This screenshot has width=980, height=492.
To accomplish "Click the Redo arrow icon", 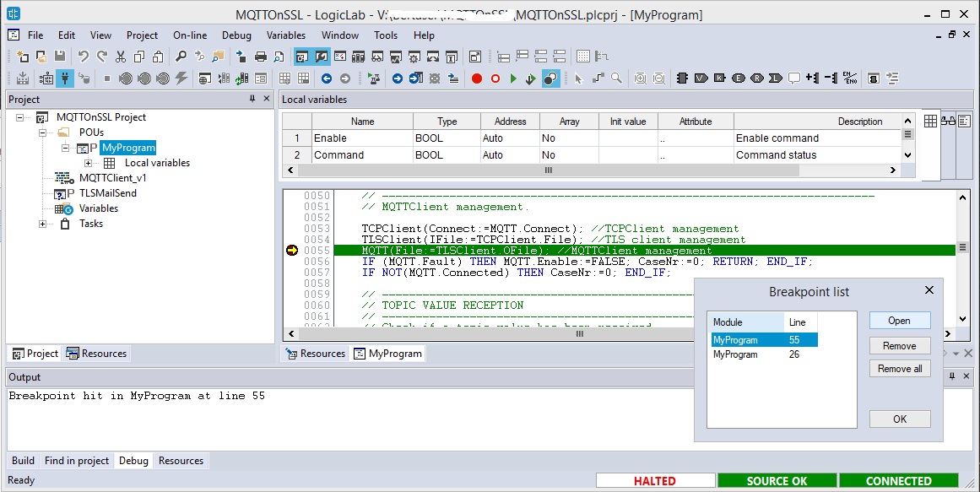I will (x=102, y=57).
